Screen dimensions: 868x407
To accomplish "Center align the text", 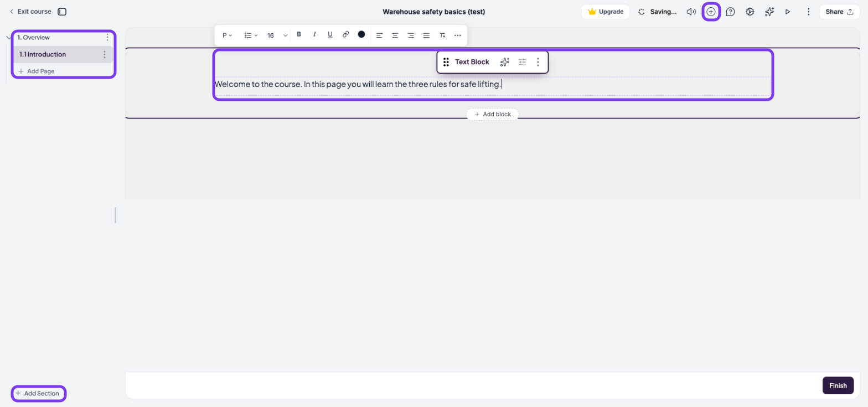I will 395,35.
